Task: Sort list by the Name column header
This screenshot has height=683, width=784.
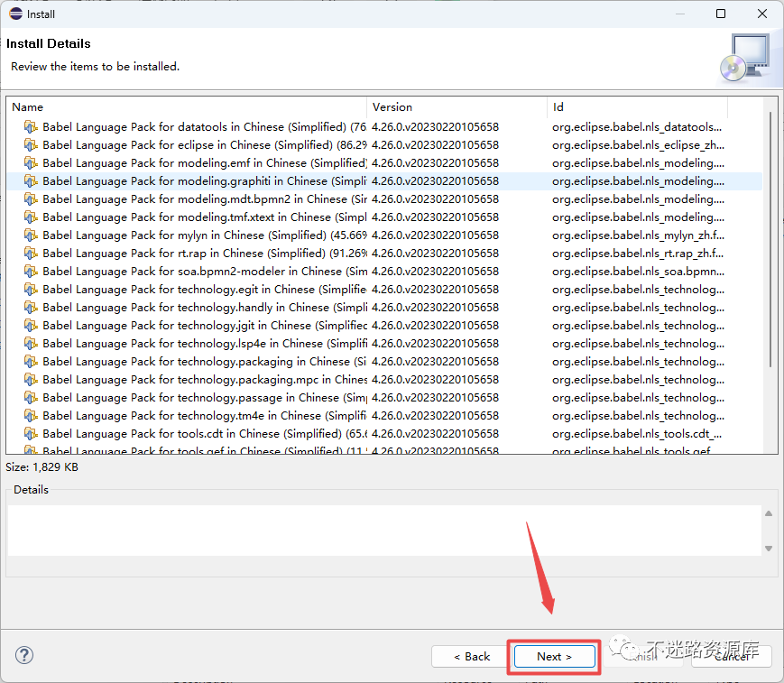Action: tap(187, 107)
